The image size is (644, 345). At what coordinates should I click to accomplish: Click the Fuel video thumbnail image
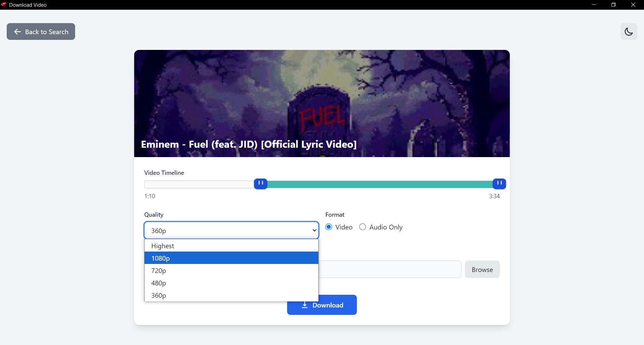pos(322,103)
